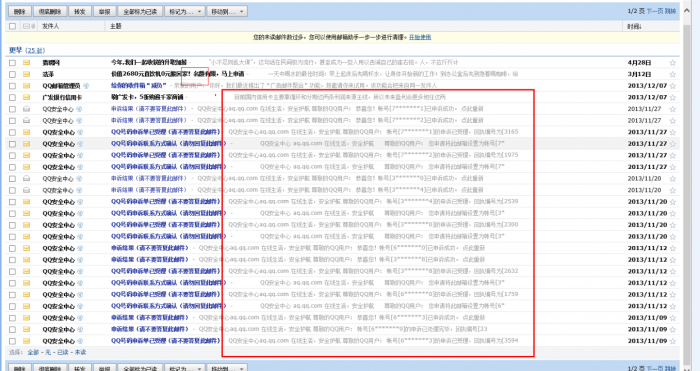This screenshot has width=700, height=371.
Task: Open the 广发银行信用卡 email row
Action: click(343, 97)
